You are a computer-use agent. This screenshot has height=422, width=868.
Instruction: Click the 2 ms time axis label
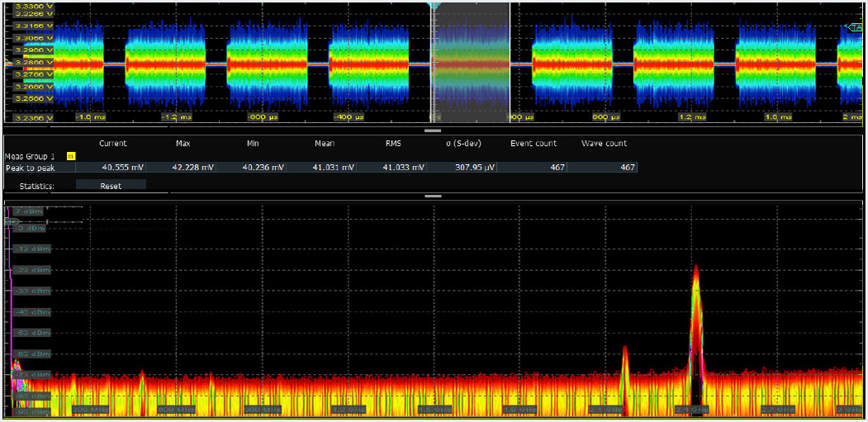(x=854, y=117)
